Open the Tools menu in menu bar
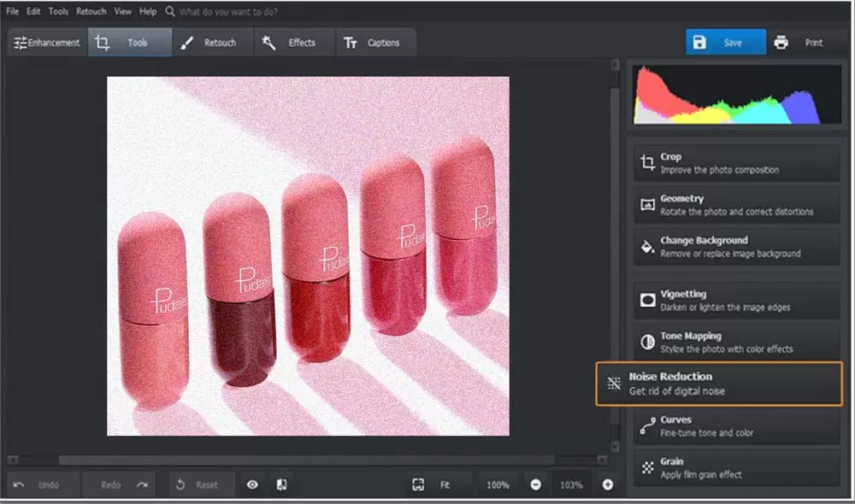Viewport: 855px width, 504px height. coord(58,11)
